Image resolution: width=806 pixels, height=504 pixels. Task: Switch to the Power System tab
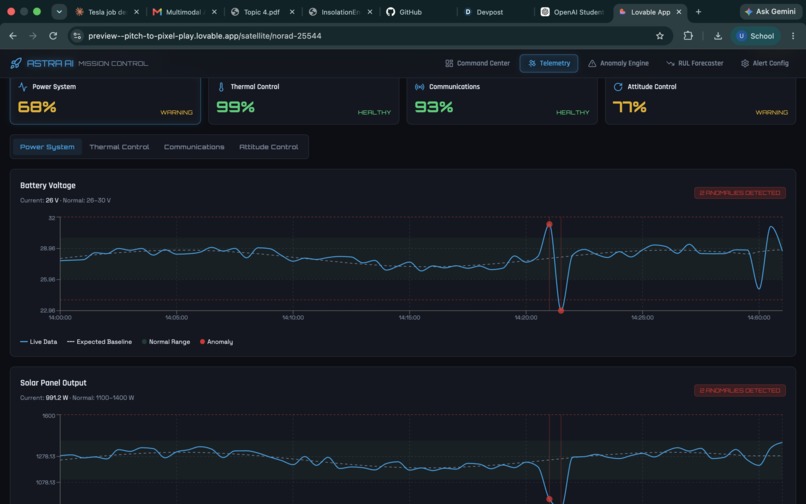tap(47, 147)
